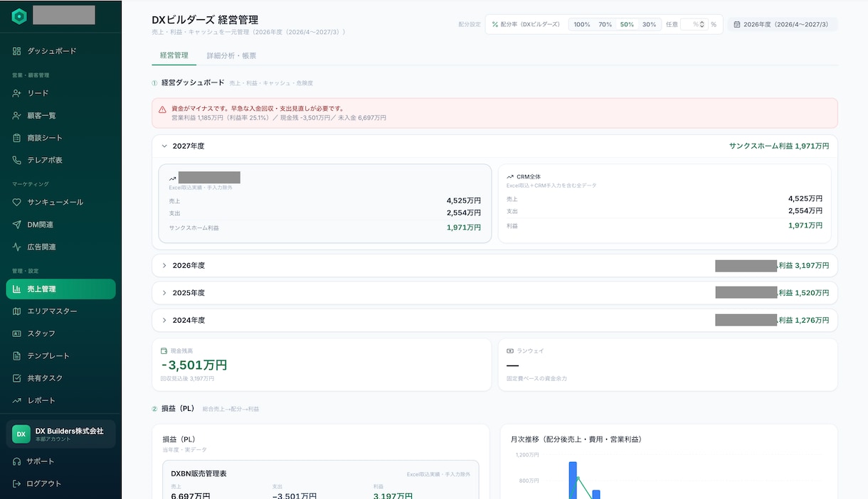868x499 pixels.
Task: Click the エリアマスター map icon
Action: 17,311
